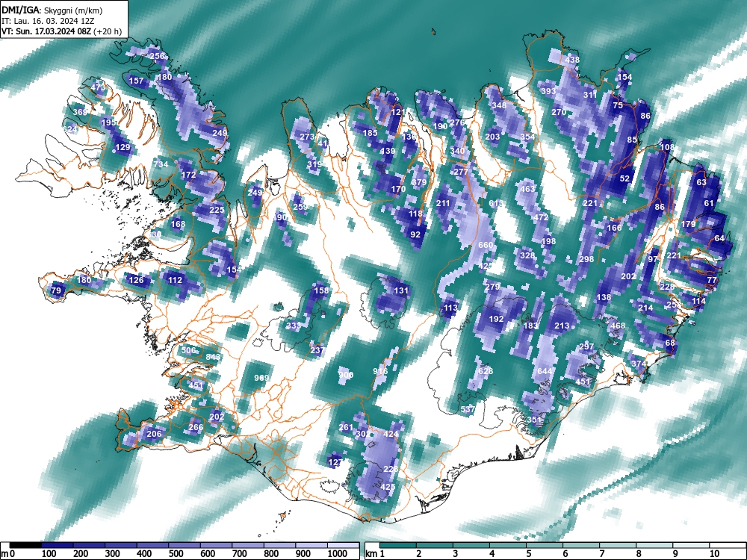Click visibility value 129 on map
This screenshot has height=560, width=747.
tap(123, 147)
